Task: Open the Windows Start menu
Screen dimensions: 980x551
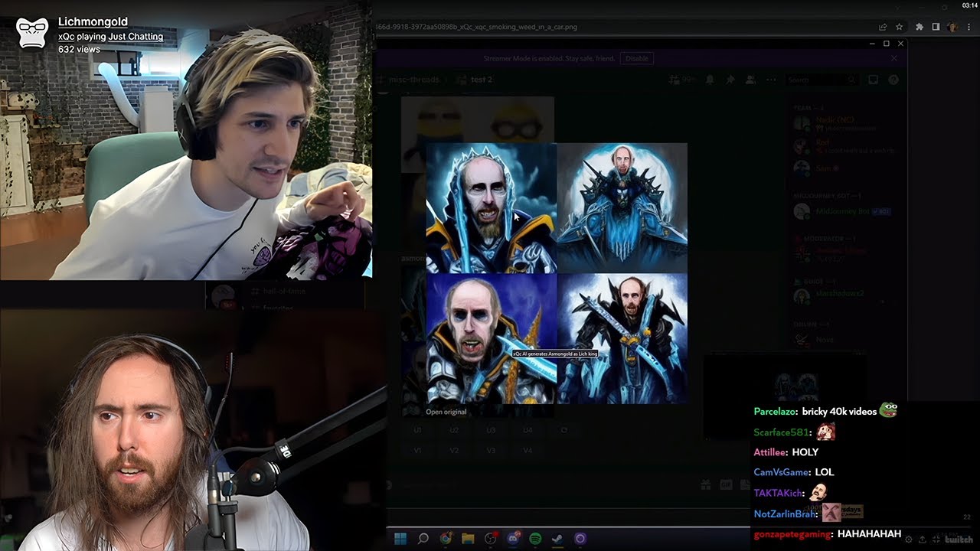Action: [400, 539]
